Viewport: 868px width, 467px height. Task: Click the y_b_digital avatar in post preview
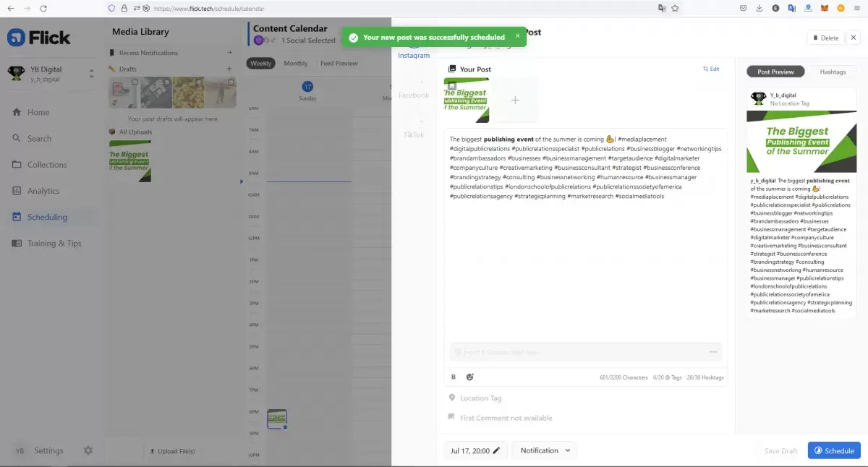point(758,98)
